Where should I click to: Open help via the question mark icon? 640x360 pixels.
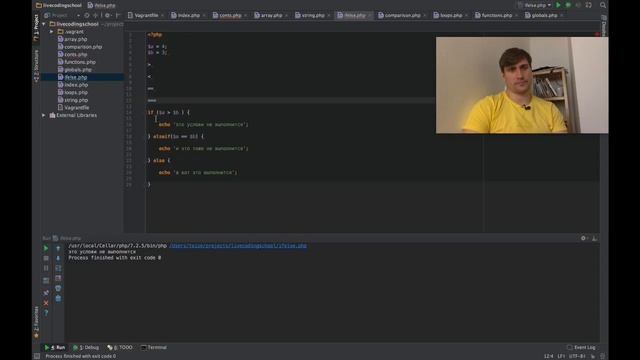click(x=46, y=313)
